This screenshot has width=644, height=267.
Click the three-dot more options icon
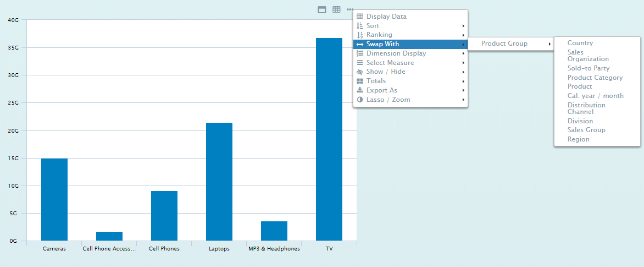pos(350,9)
